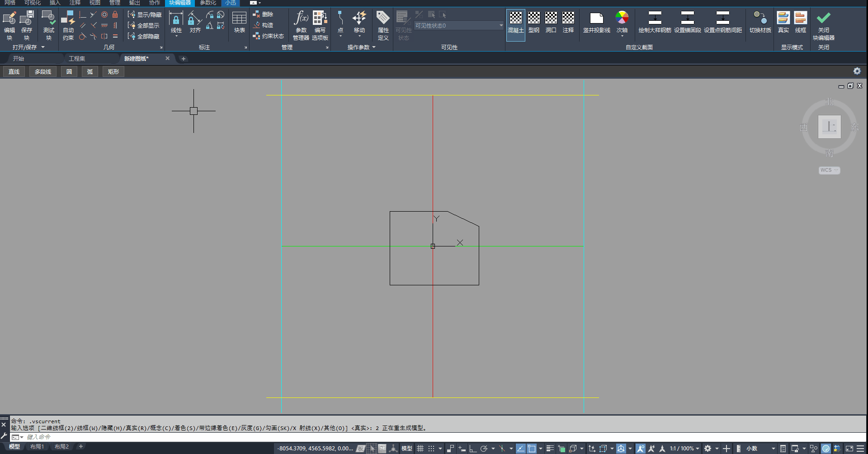
Task: Switch to the 布局1 layout tab
Action: 37,447
